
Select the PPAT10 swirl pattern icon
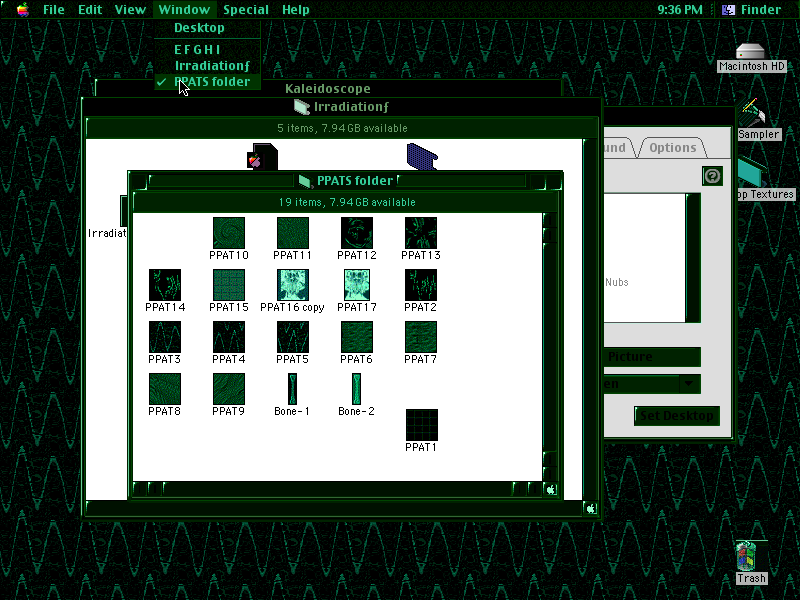pyautogui.click(x=229, y=233)
